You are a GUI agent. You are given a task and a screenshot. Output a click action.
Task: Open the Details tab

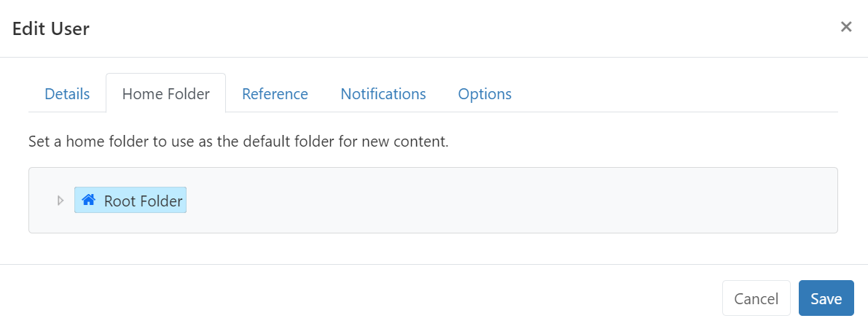pos(67,94)
